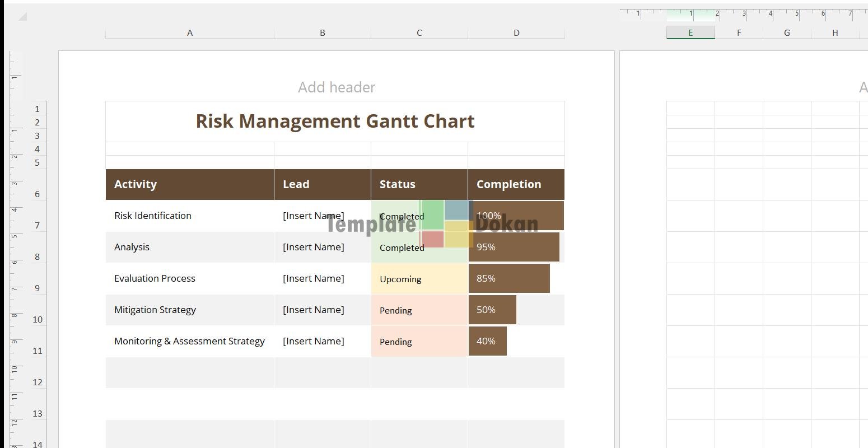Image resolution: width=868 pixels, height=448 pixels.
Task: Click the 'Add header' placeholder text
Action: 337,87
